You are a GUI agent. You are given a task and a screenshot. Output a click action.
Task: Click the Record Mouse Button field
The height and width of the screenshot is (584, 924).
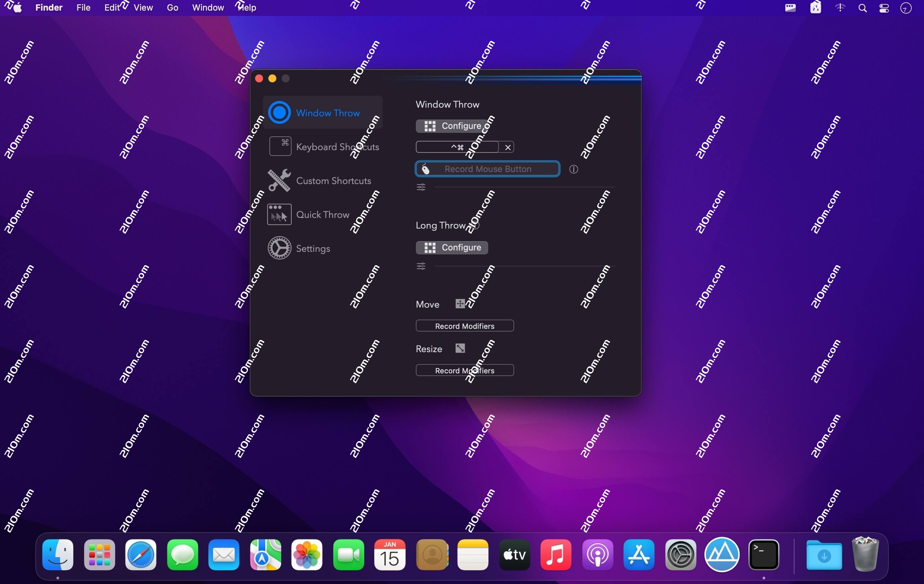pos(487,169)
